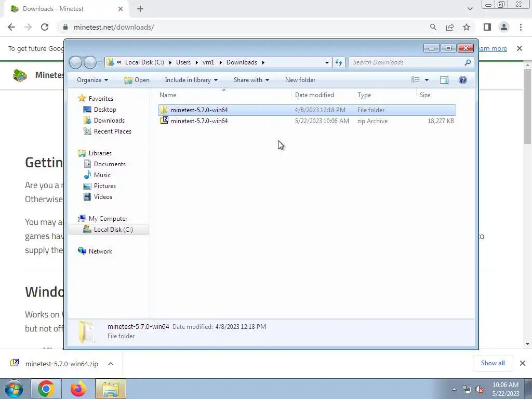Viewport: 532px width, 399px height.
Task: Open the Windows Start menu
Action: 14,389
